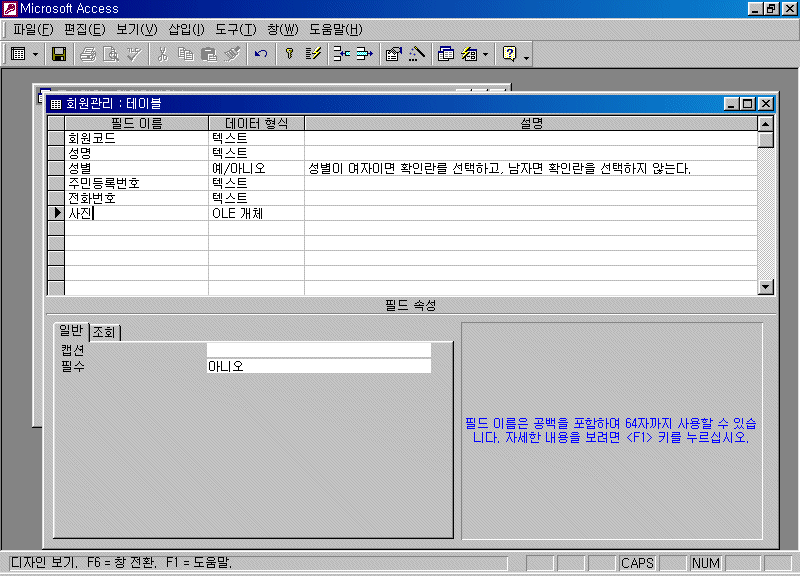Open the 도구(T) menu

pos(236,30)
